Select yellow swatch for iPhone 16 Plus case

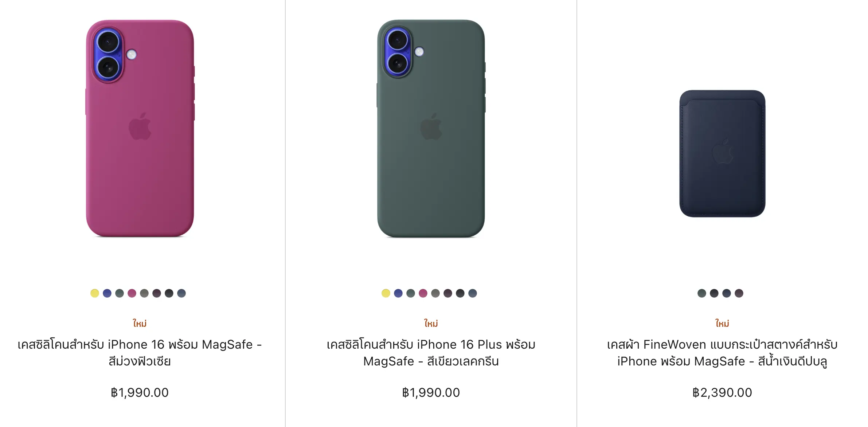pos(386,293)
